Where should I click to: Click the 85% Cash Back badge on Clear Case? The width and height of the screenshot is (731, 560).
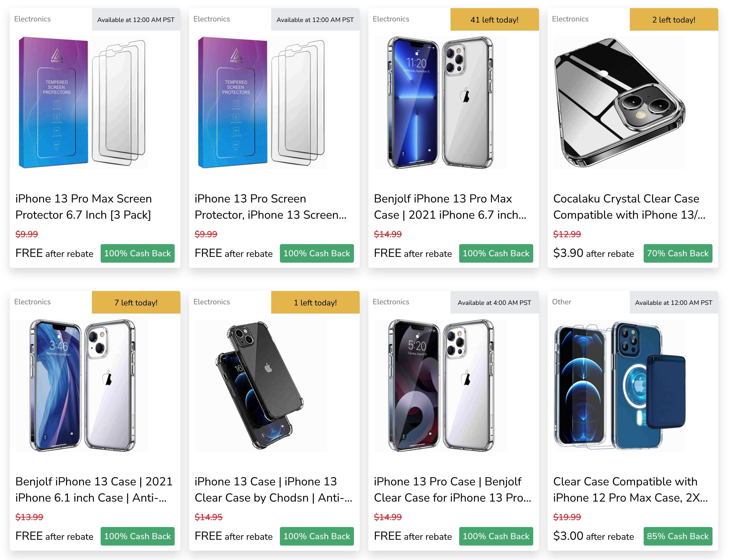[678, 536]
